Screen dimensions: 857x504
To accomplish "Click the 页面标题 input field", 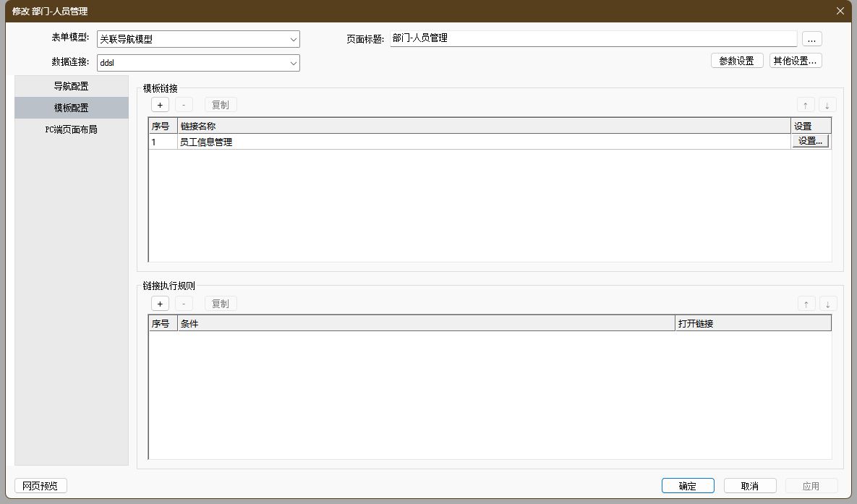I will [593, 38].
